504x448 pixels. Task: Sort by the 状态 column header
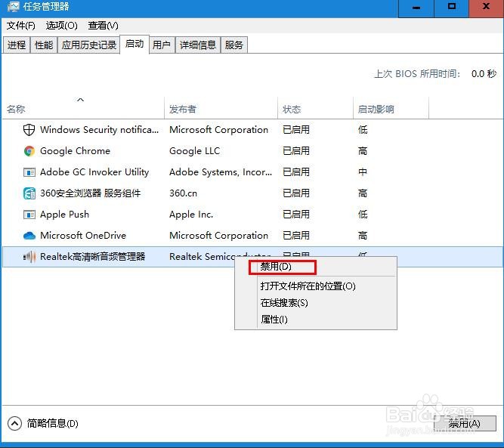point(315,107)
